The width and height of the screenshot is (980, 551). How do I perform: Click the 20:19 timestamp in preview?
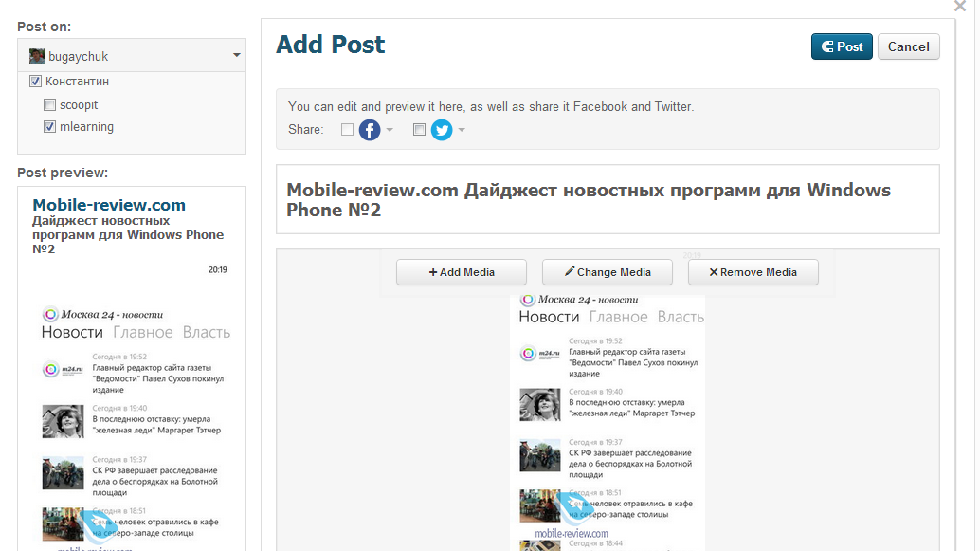click(217, 270)
